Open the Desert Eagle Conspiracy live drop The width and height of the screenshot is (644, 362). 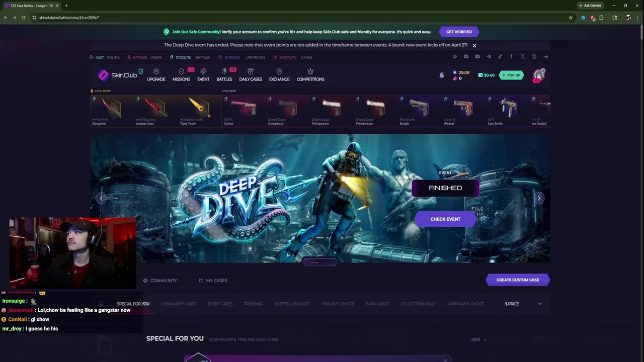pos(288,111)
